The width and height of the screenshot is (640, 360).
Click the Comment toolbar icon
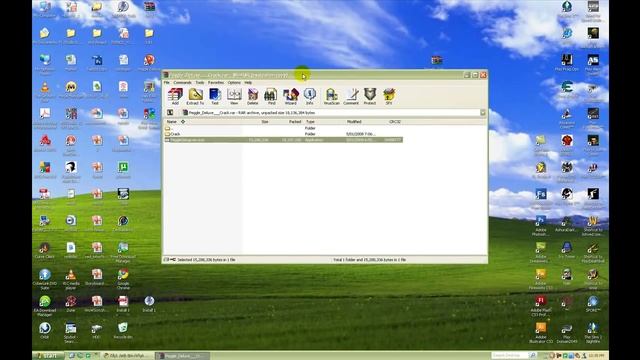[x=351, y=96]
